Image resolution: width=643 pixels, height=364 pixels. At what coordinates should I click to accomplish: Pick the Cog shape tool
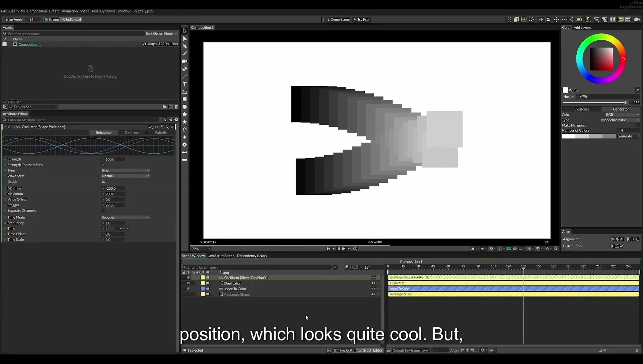point(185,145)
